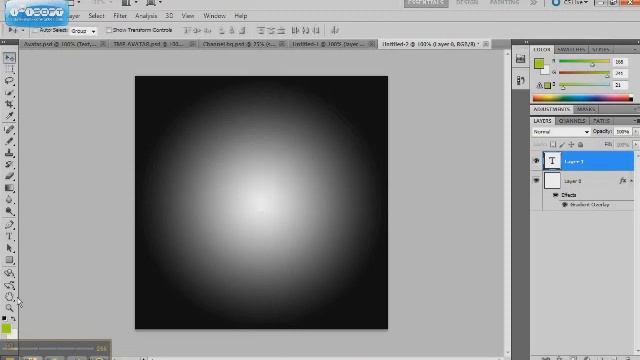This screenshot has width=640, height=360.
Task: Open the View menu
Action: click(x=188, y=16)
